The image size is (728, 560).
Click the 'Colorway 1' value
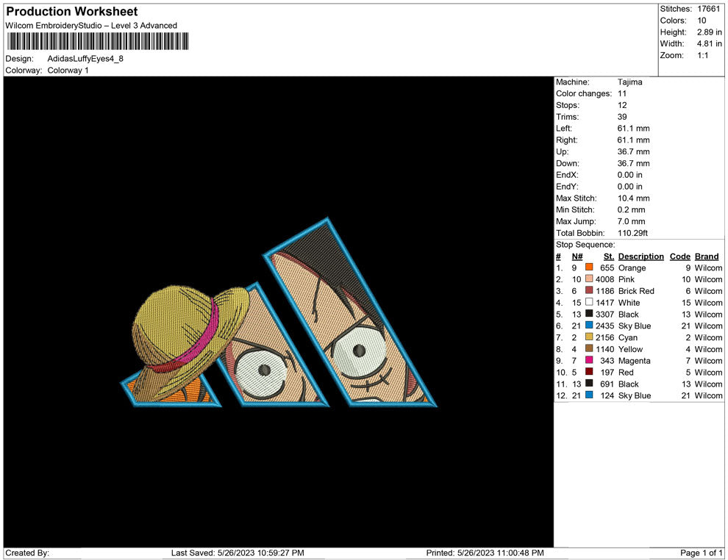(x=68, y=70)
